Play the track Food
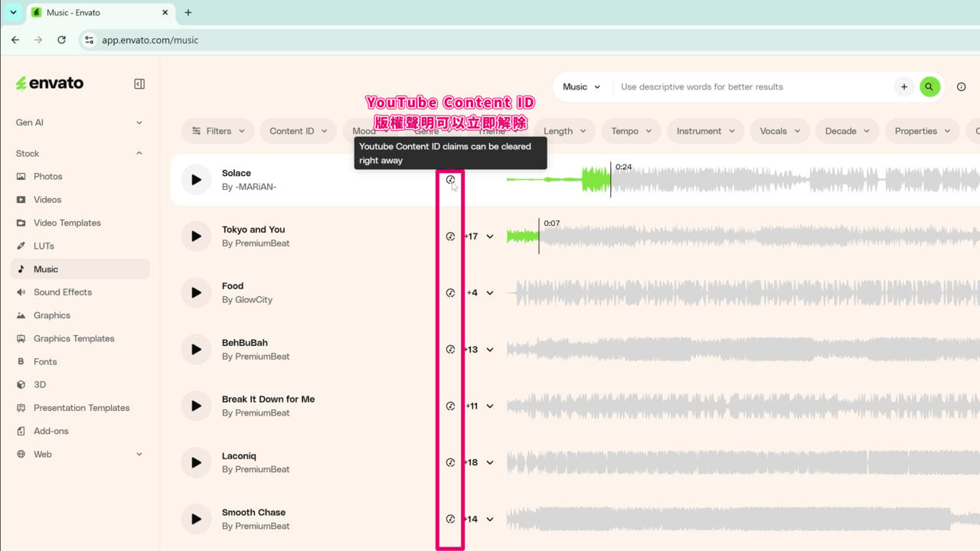 (x=196, y=292)
